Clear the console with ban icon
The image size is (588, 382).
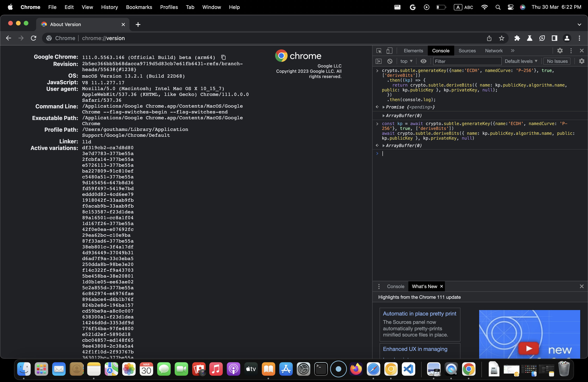click(390, 61)
